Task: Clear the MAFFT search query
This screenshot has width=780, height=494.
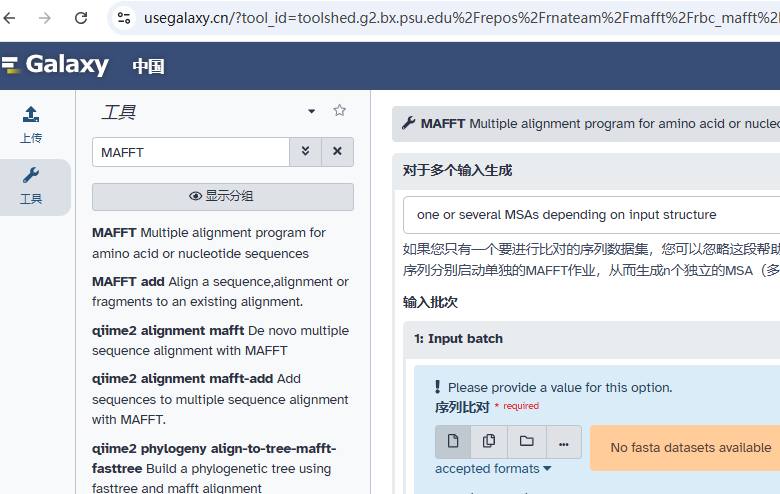Action: (x=337, y=152)
